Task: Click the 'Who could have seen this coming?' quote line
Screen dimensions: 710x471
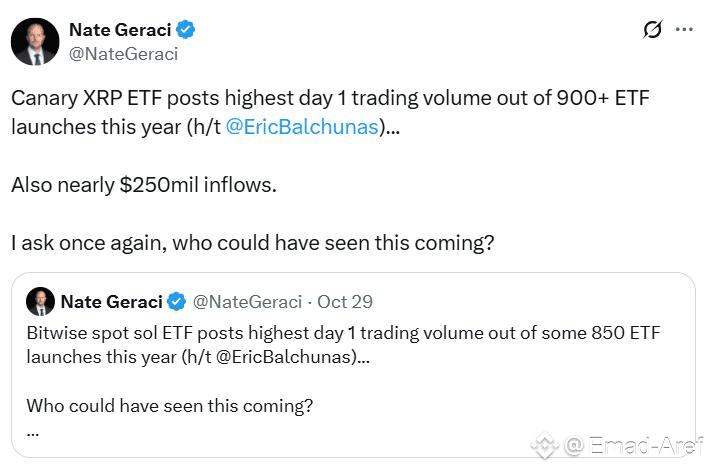Action: point(170,406)
